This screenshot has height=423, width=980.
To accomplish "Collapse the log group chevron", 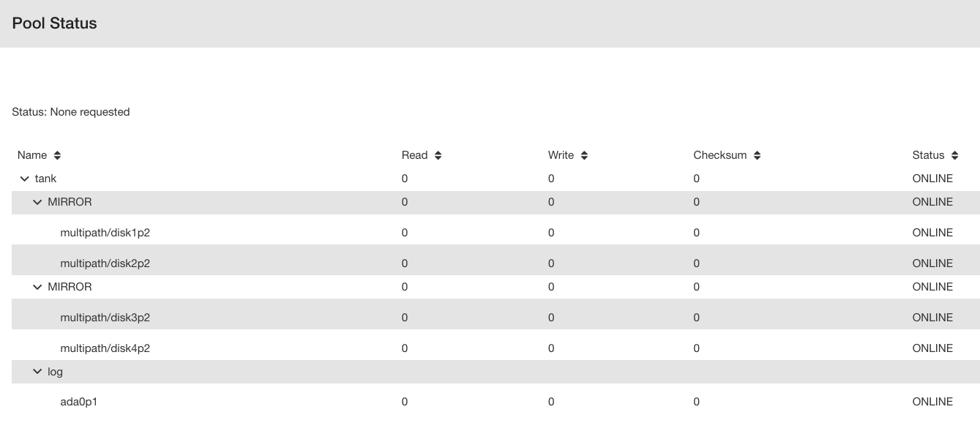I will pos(37,372).
